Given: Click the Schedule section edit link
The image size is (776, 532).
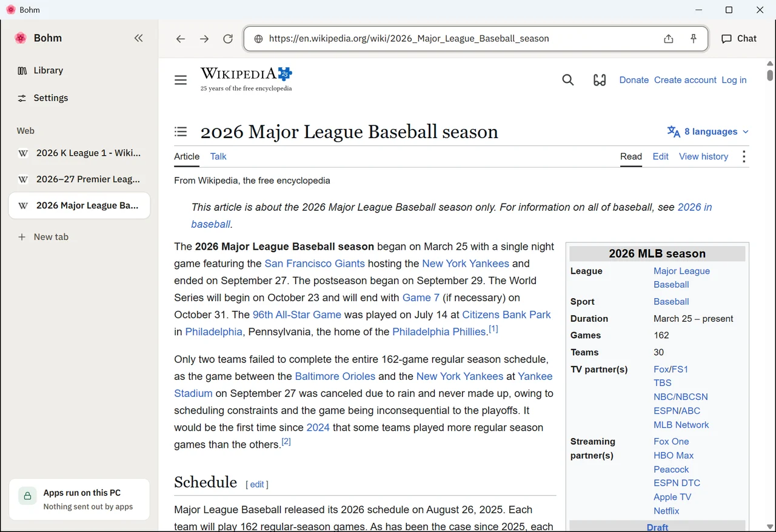Looking at the screenshot, I should tap(257, 484).
